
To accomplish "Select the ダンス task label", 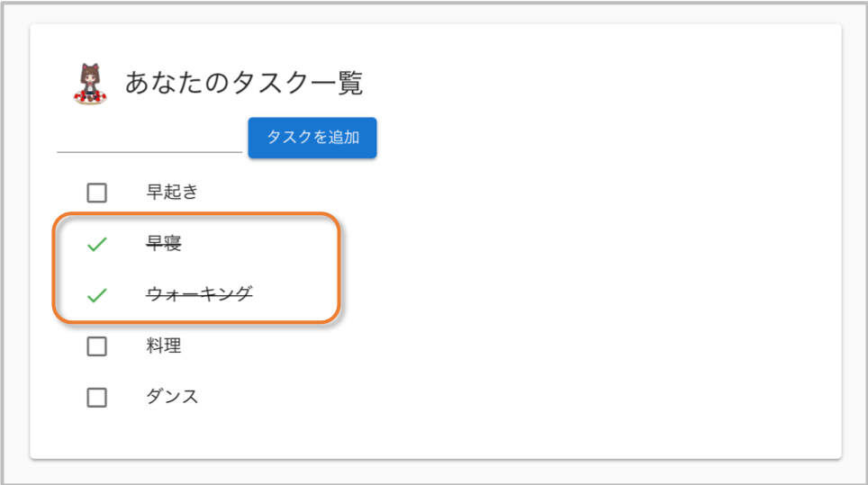I will [x=172, y=397].
